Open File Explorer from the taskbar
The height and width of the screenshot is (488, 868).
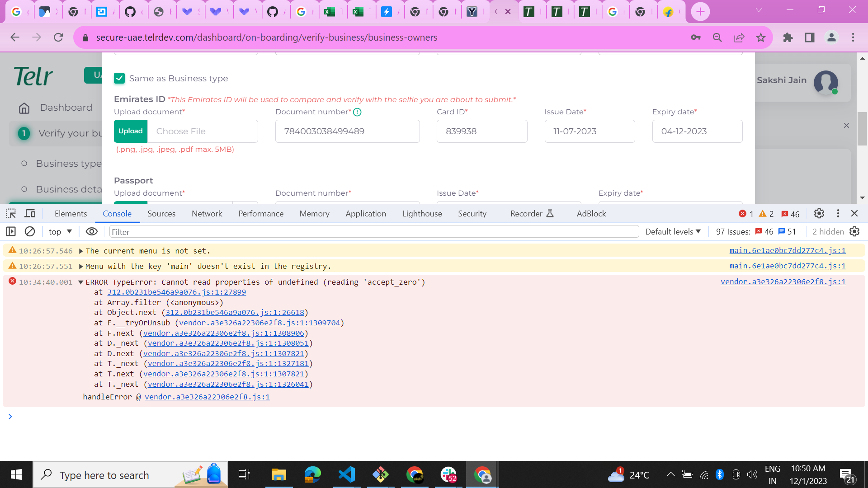(x=279, y=474)
